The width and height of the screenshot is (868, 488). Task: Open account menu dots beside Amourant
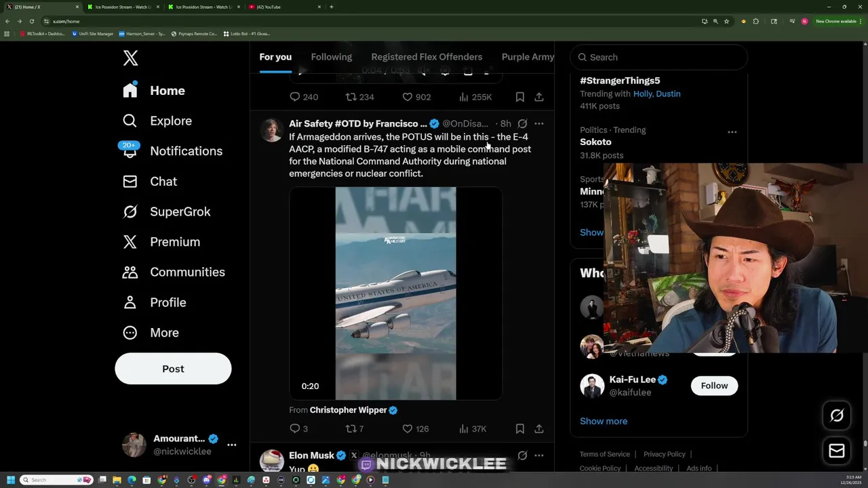[232, 445]
